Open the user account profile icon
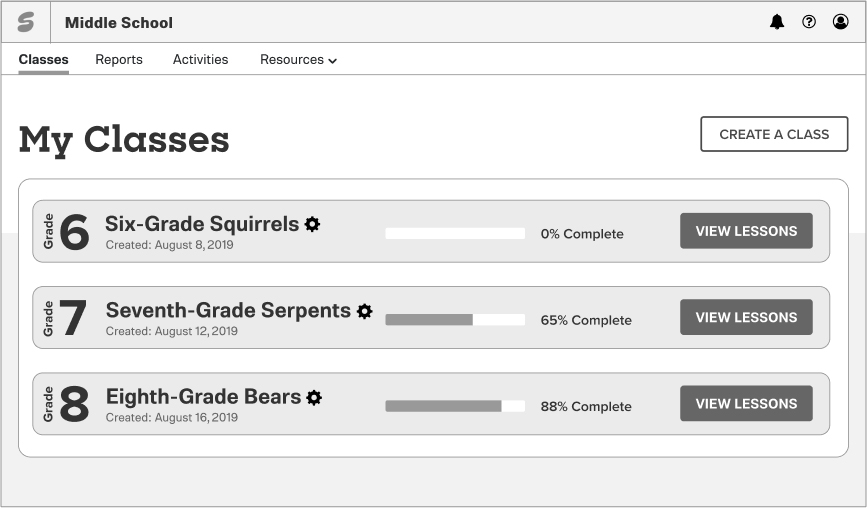The image size is (867, 508). pos(841,22)
